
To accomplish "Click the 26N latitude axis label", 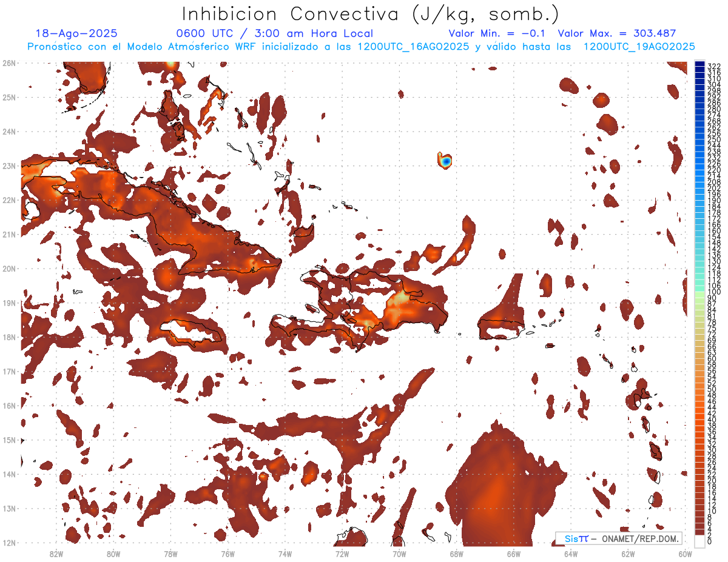I will [x=9, y=63].
